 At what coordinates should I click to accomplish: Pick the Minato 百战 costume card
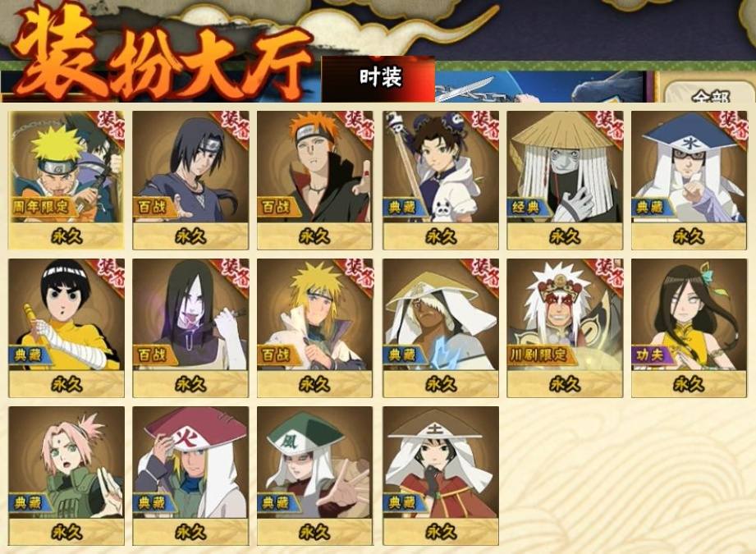click(315, 328)
